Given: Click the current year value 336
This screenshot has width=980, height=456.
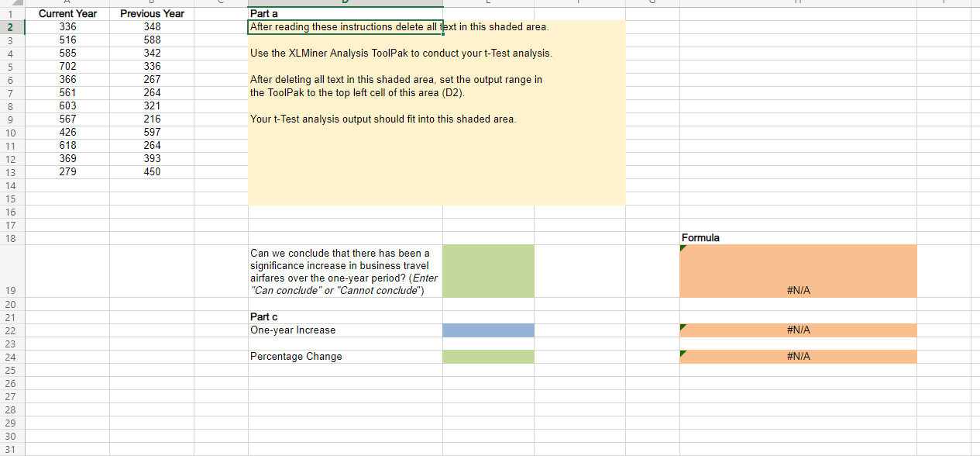Looking at the screenshot, I should [x=67, y=27].
